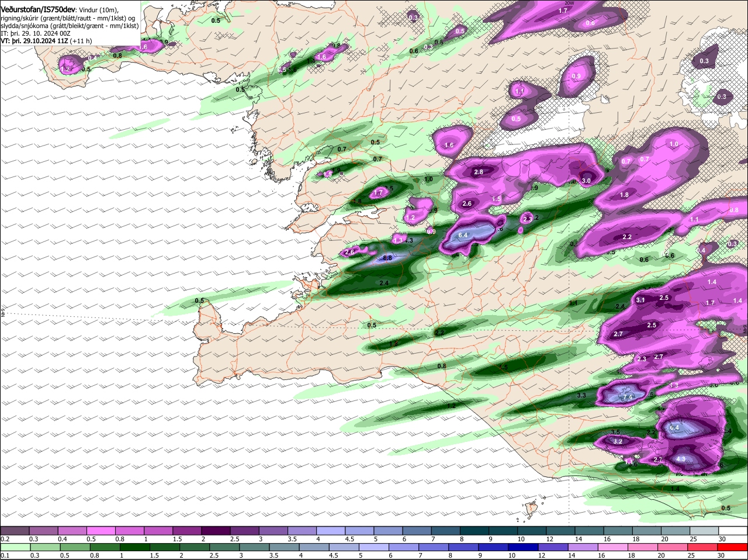Click the 2.8 snowfall value on the map
This screenshot has height=560, width=748.
(x=479, y=172)
